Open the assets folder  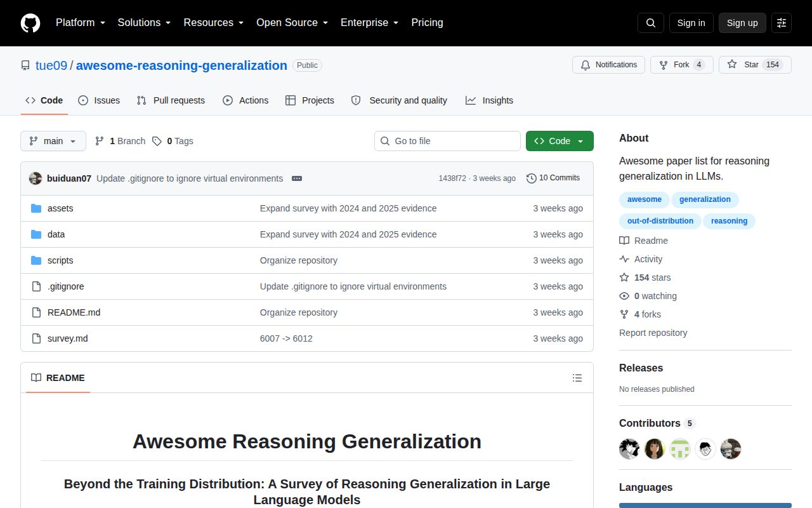pyautogui.click(x=60, y=208)
